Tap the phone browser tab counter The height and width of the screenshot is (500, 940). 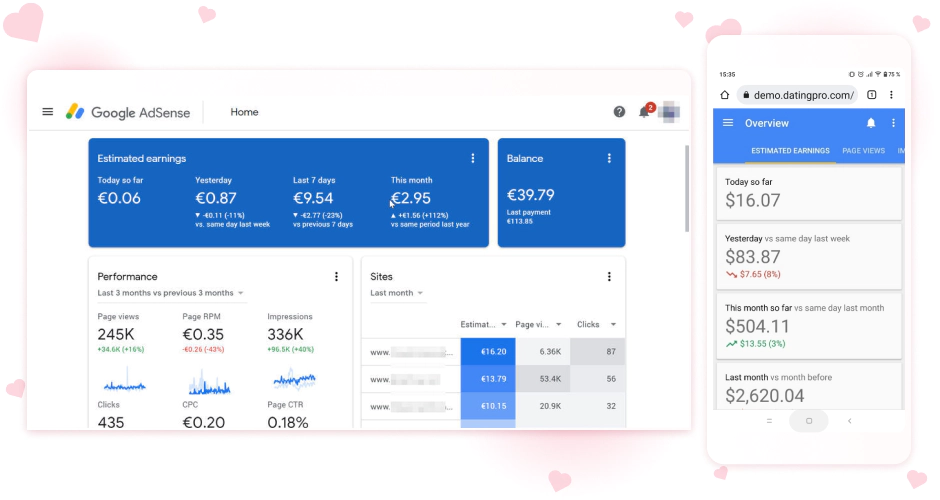click(x=872, y=95)
